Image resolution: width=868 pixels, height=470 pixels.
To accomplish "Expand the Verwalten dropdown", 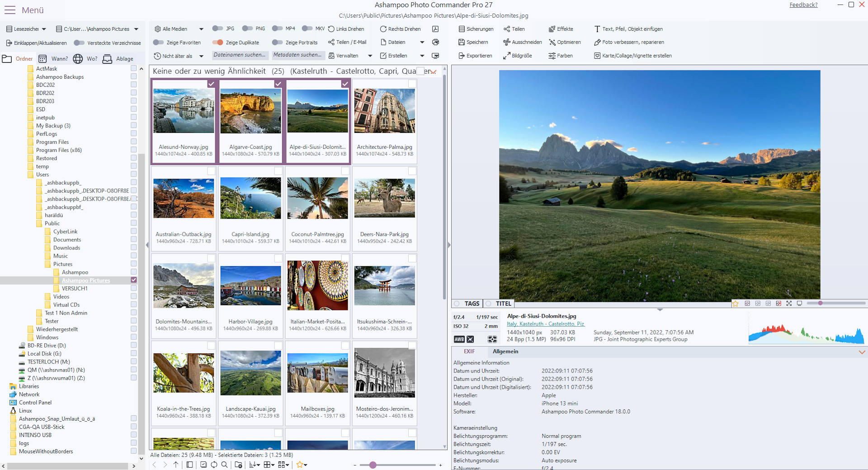I will pos(370,56).
